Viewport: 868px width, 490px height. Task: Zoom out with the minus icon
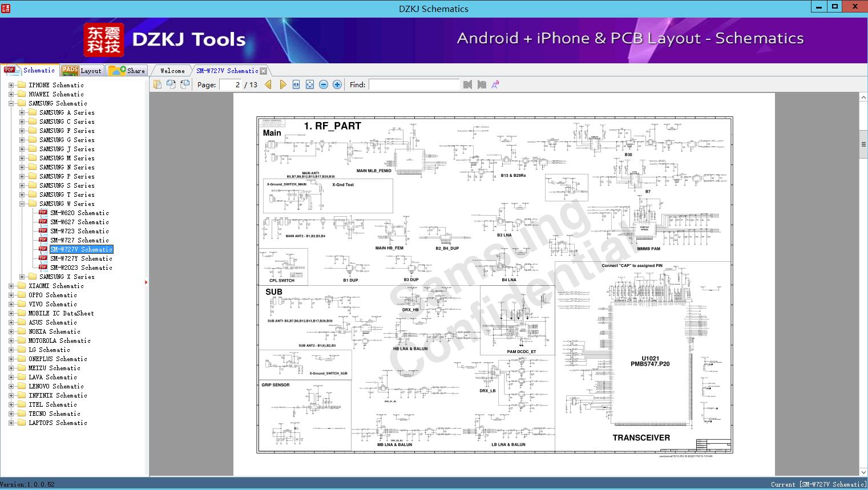coord(324,84)
